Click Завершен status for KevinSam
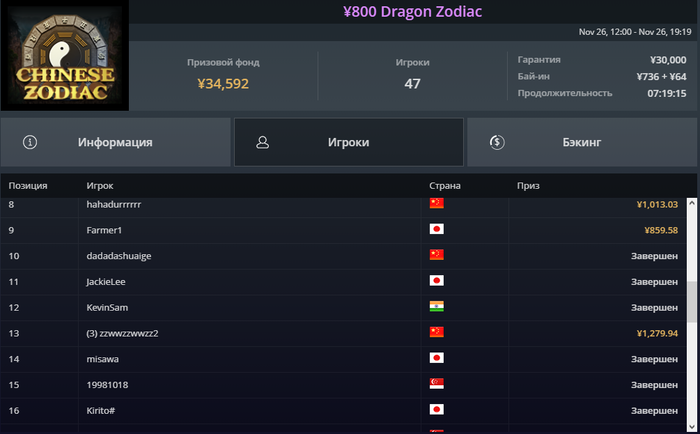The height and width of the screenshot is (434, 700). pyautogui.click(x=654, y=308)
